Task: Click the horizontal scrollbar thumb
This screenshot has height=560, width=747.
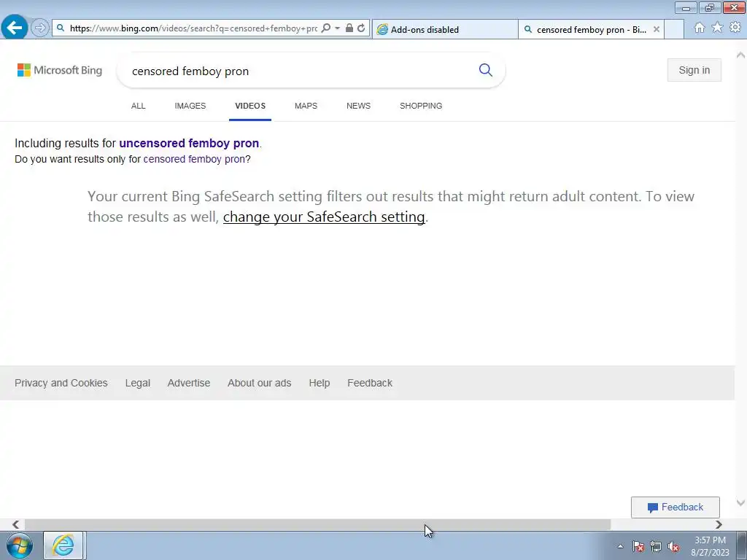Action: point(317,524)
